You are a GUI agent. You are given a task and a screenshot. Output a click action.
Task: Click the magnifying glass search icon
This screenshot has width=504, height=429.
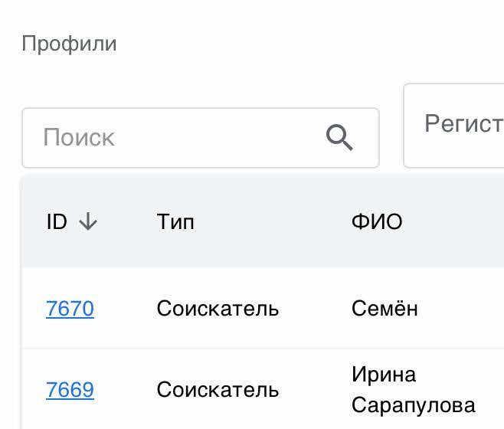339,138
